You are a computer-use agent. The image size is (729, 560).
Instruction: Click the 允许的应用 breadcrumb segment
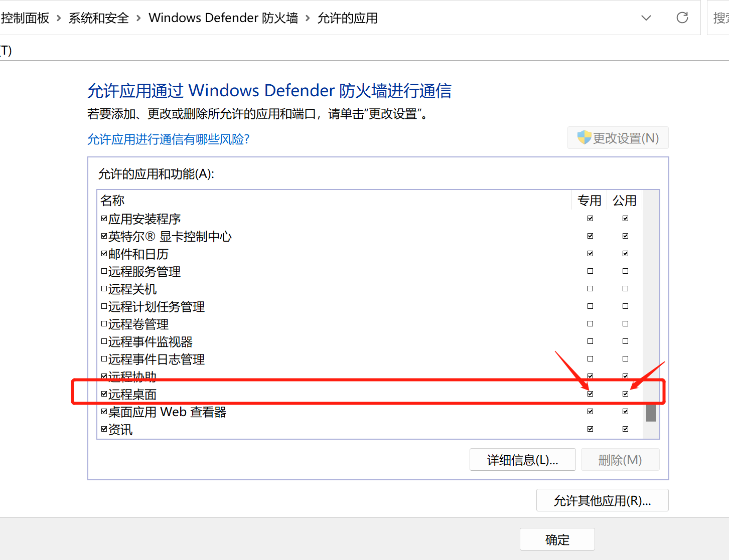click(347, 18)
